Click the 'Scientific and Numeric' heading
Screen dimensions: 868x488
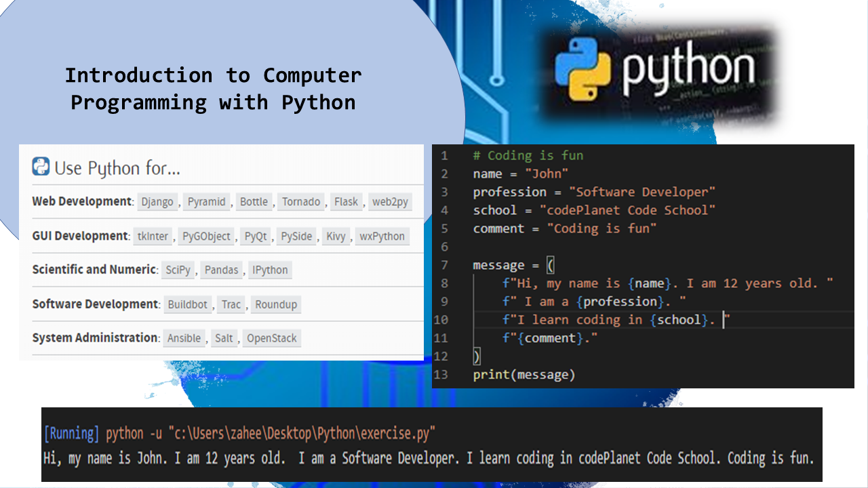coord(94,269)
